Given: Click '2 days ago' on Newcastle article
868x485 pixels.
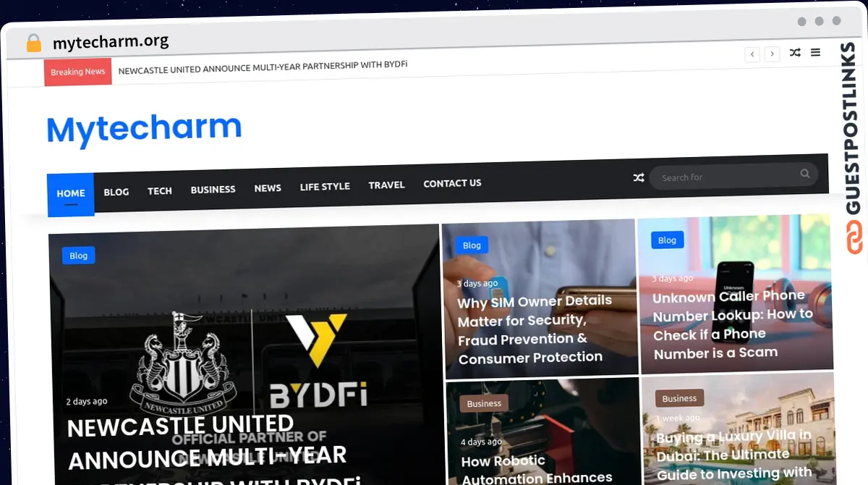Looking at the screenshot, I should 87,401.
